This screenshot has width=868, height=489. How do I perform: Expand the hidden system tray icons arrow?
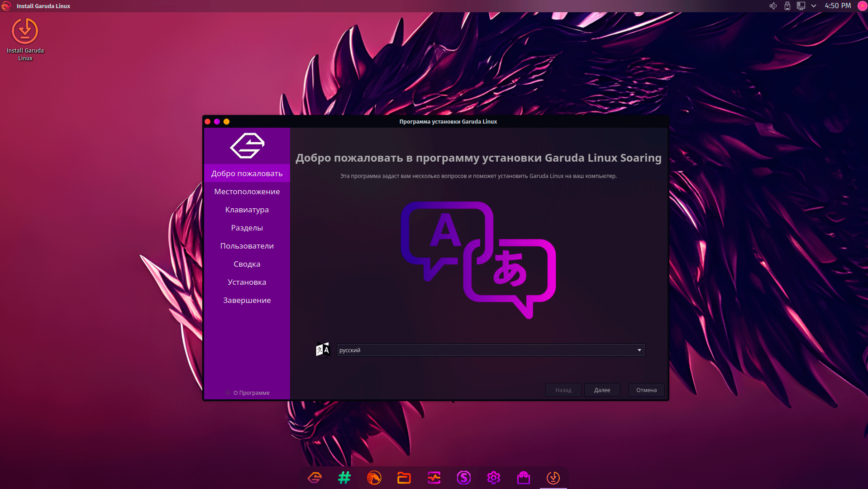point(814,6)
